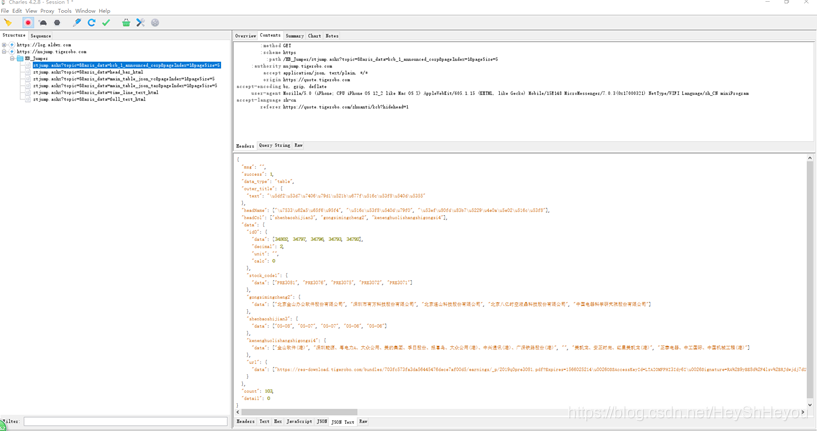817x431 pixels.
Task: Switch to the Notes tab
Action: coord(332,36)
